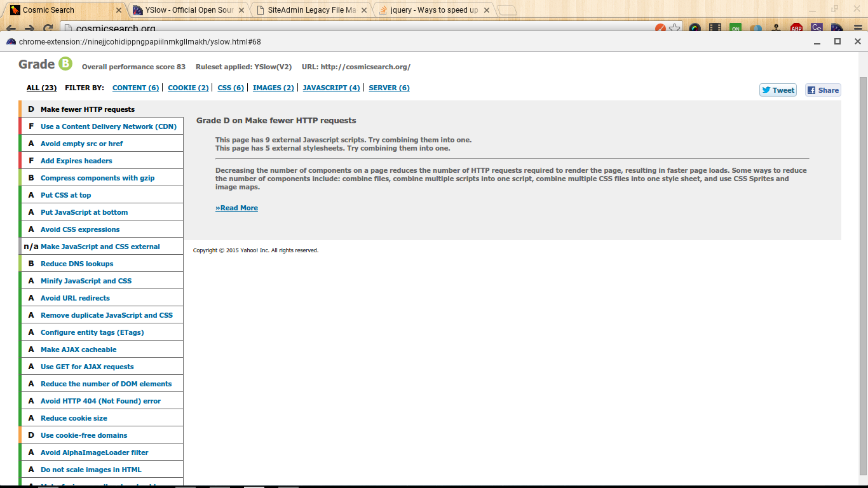This screenshot has height=488, width=868.
Task: Click the purple Cs extension icon
Action: 817,28
